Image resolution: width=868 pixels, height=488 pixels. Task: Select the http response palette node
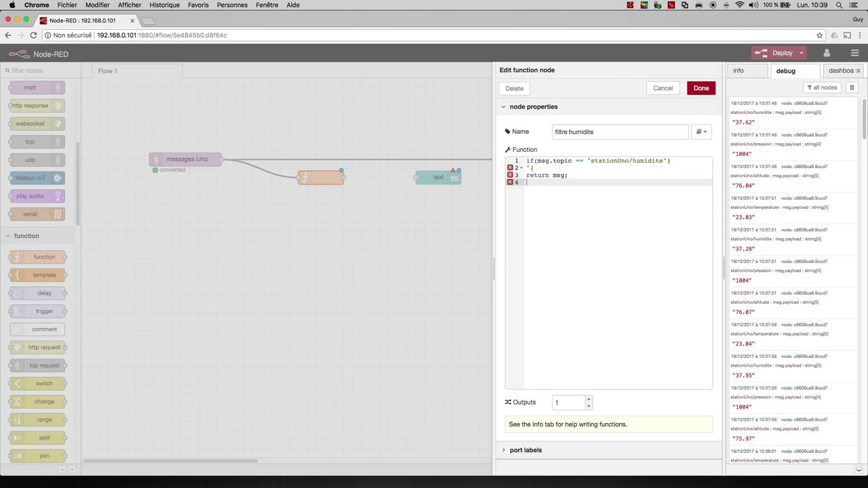pyautogui.click(x=37, y=106)
